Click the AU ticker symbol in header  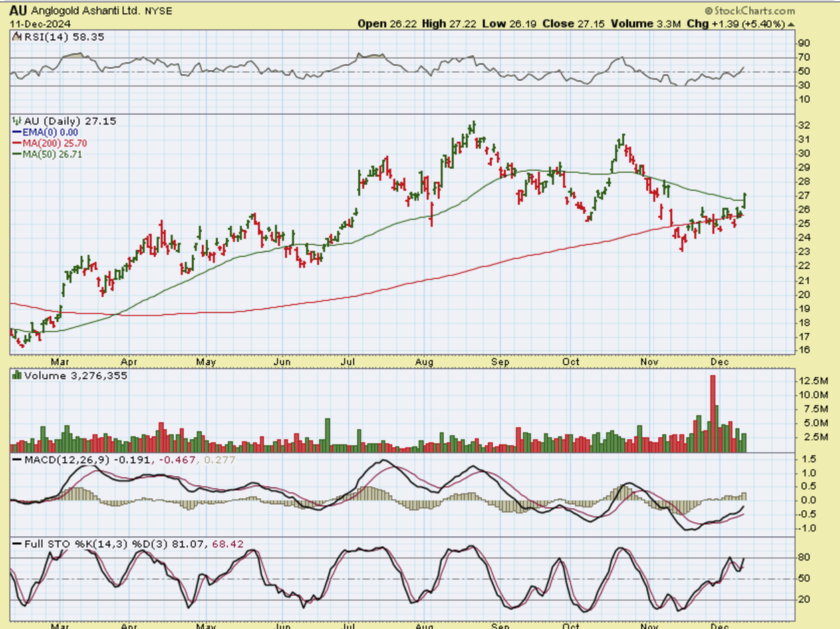click(17, 11)
